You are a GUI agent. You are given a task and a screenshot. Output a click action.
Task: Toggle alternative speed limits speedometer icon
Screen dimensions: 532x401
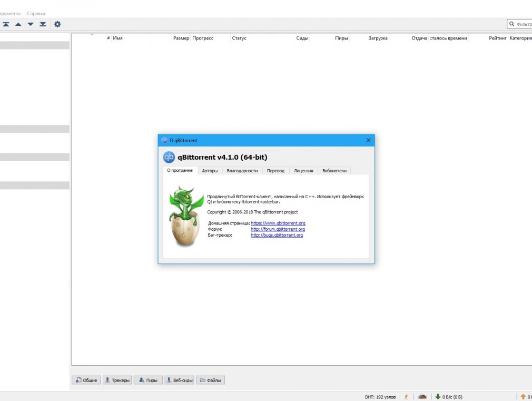pyautogui.click(x=422, y=397)
